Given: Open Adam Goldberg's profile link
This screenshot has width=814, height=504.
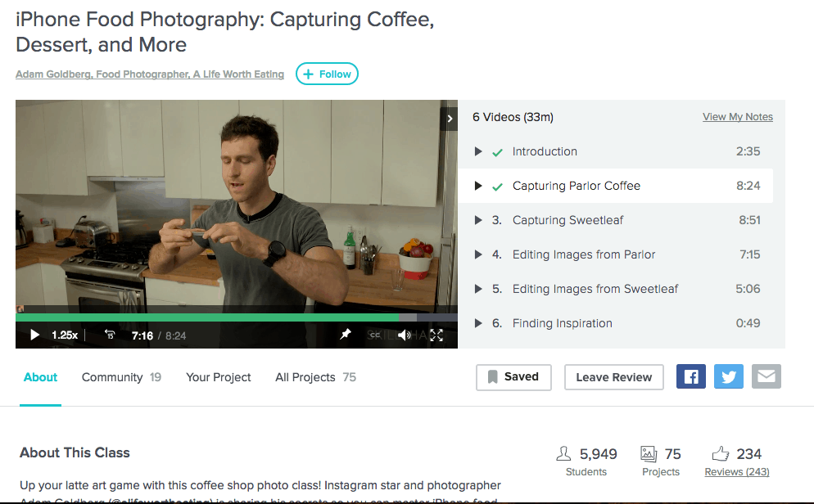Looking at the screenshot, I should coord(150,74).
